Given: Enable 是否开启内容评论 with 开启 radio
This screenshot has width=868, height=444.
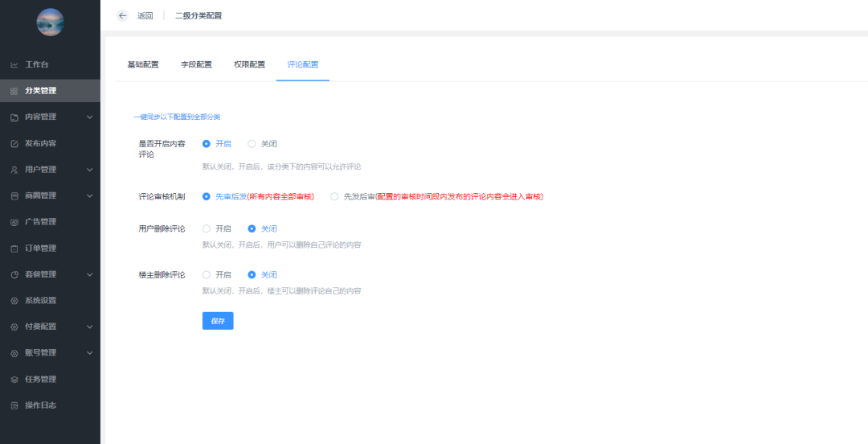Looking at the screenshot, I should coord(207,143).
